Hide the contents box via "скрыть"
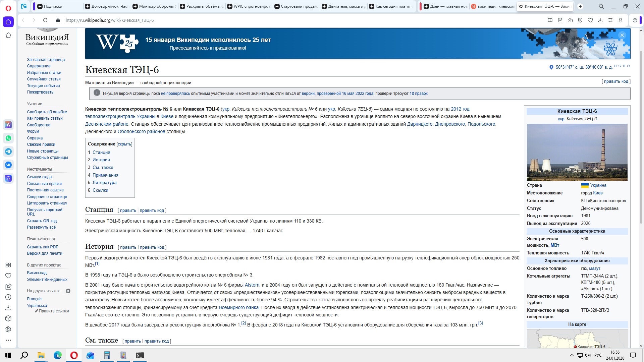Image resolution: width=644 pixels, height=362 pixels. [124, 144]
